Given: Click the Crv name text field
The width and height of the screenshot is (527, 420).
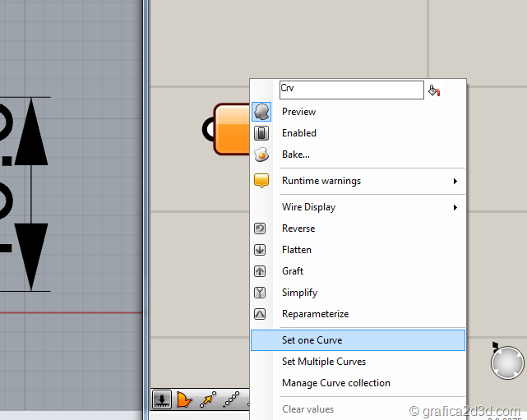Looking at the screenshot, I should tap(351, 90).
